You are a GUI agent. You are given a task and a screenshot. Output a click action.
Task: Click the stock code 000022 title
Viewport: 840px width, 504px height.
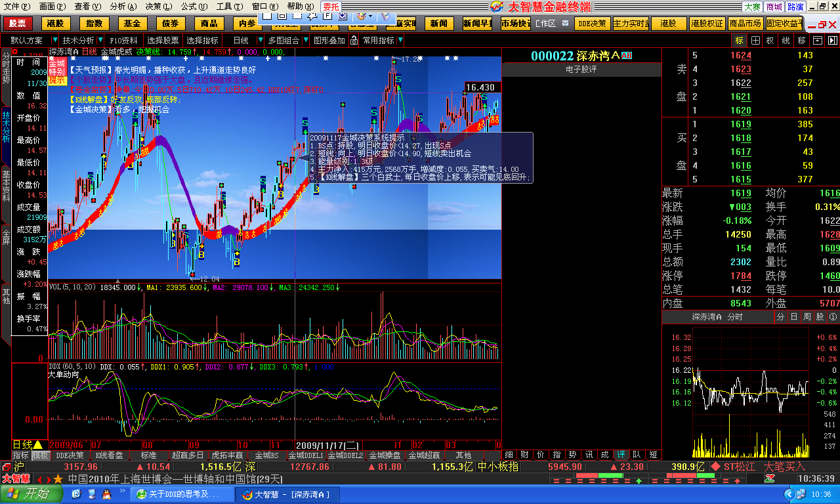click(553, 56)
